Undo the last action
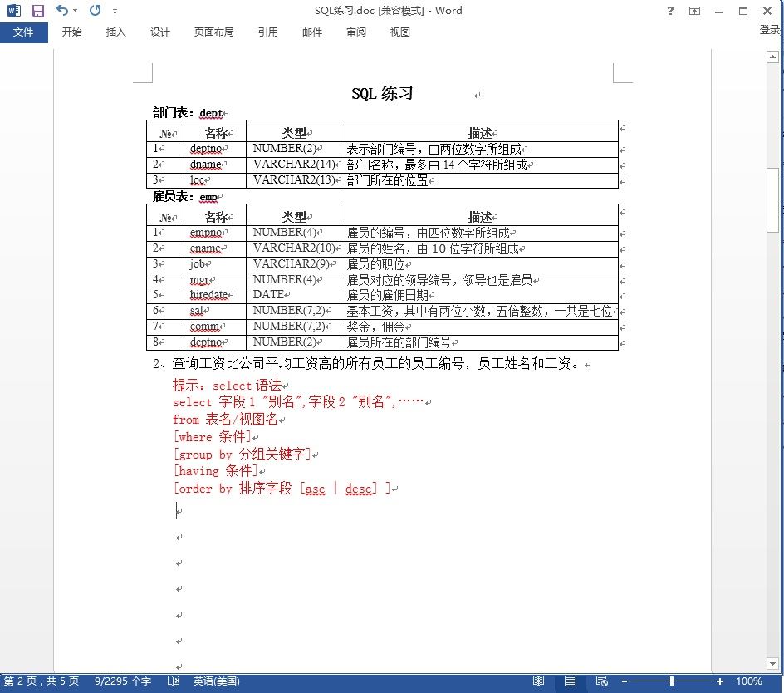 pyautogui.click(x=62, y=11)
